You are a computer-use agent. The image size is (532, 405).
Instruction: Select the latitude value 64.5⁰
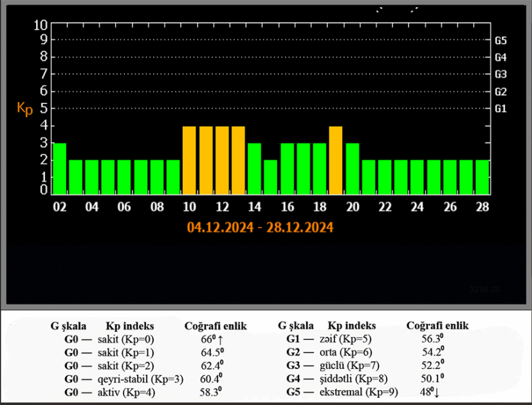pos(212,352)
